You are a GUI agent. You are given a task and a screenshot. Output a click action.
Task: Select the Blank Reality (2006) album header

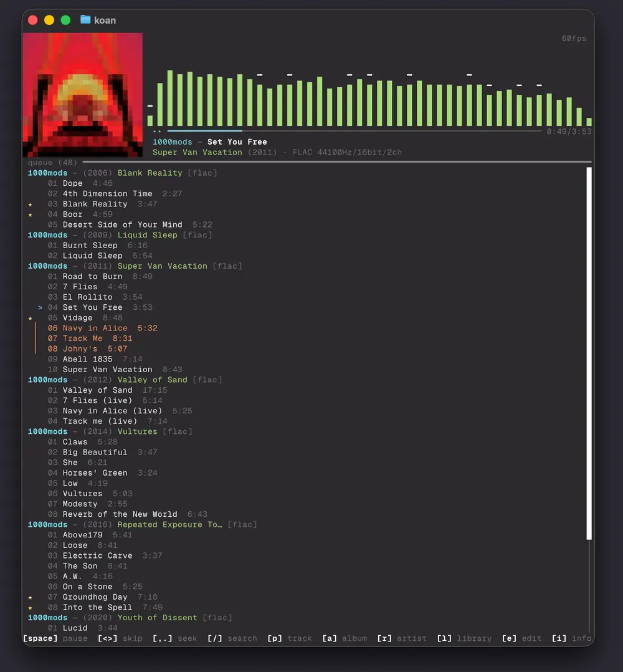click(x=123, y=173)
